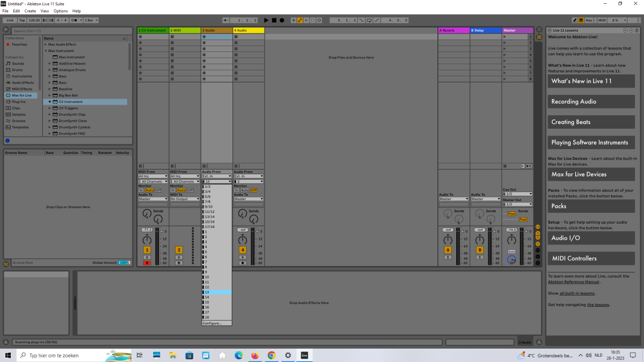The width and height of the screenshot is (644, 362).
Task: Arm the 4 Audio track for recording
Action: pyautogui.click(x=243, y=263)
